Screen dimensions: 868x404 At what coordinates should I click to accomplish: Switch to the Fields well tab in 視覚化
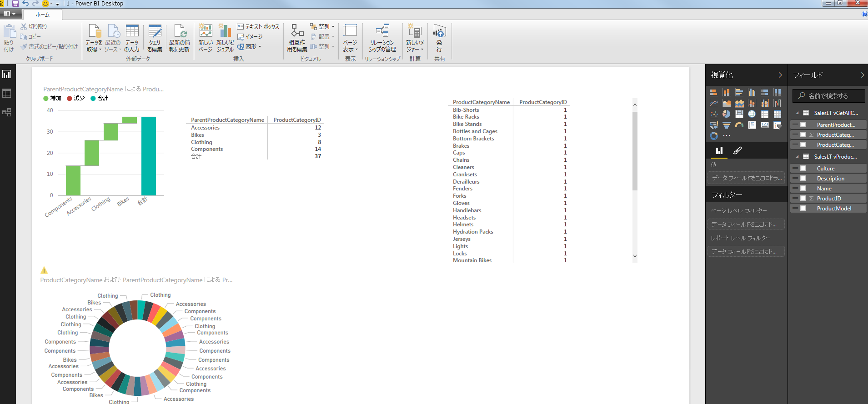pos(719,150)
